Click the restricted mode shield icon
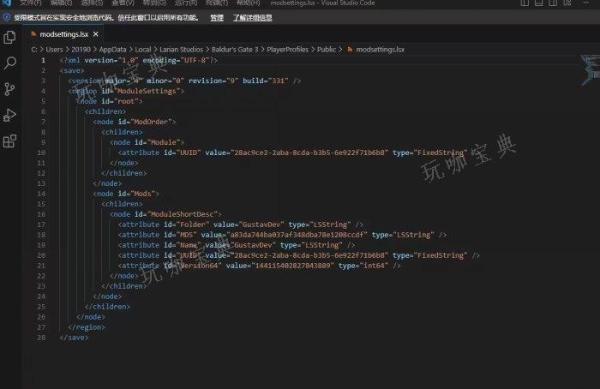The height and width of the screenshot is (389, 600). tap(7, 18)
